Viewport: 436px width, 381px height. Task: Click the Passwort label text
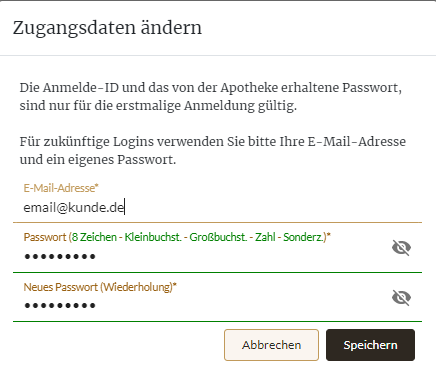(x=45, y=237)
